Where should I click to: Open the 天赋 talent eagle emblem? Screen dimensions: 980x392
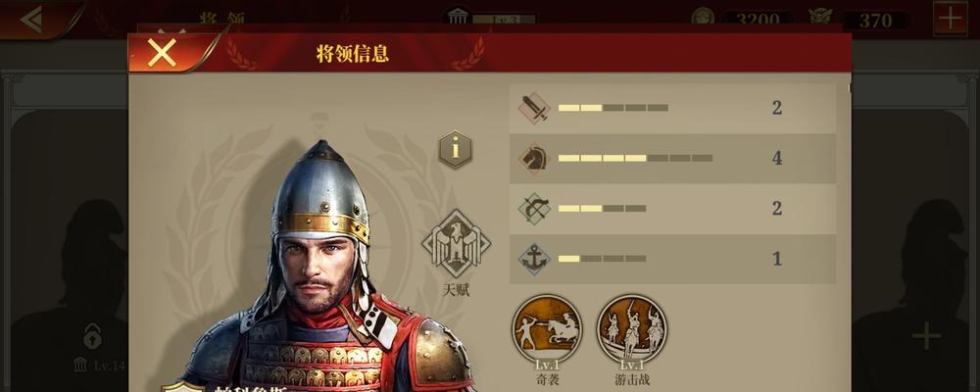456,244
